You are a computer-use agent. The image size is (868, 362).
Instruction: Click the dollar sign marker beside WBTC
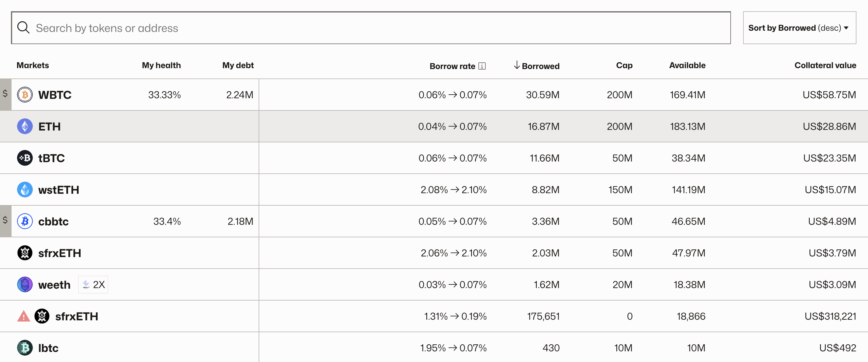[x=5, y=94]
